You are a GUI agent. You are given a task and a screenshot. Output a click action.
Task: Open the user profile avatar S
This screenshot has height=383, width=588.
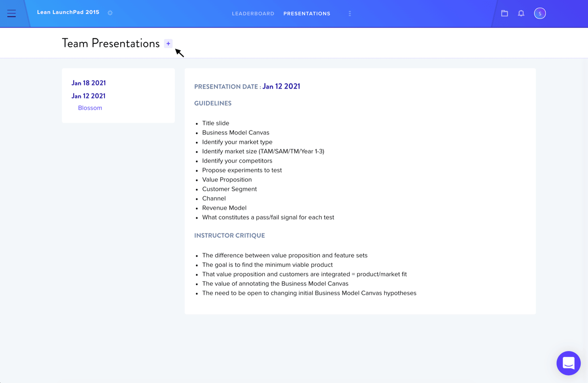click(x=540, y=13)
